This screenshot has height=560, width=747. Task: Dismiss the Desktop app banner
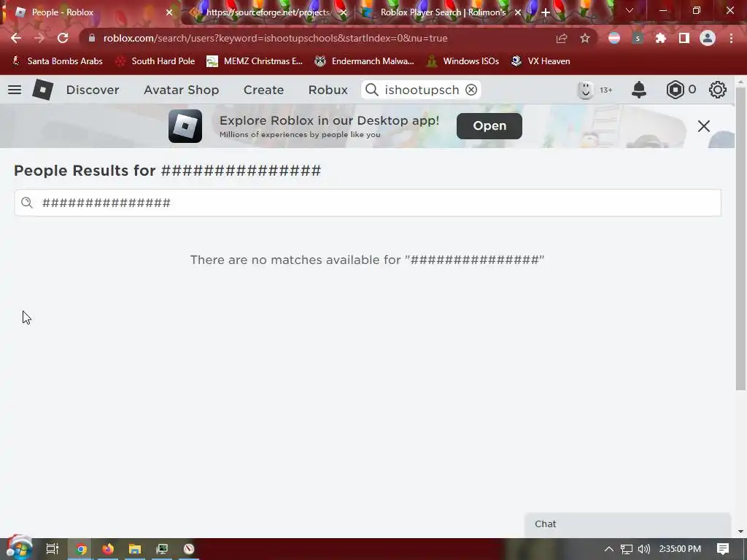click(704, 126)
